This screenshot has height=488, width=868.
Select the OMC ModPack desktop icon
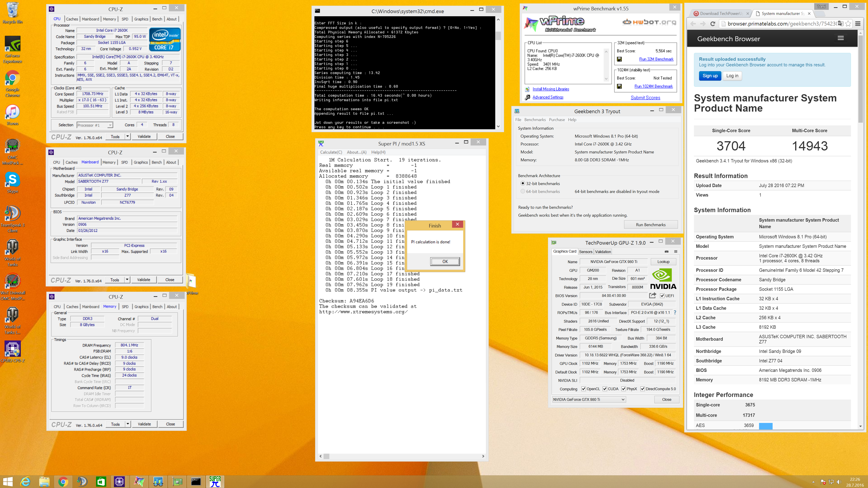12,151
